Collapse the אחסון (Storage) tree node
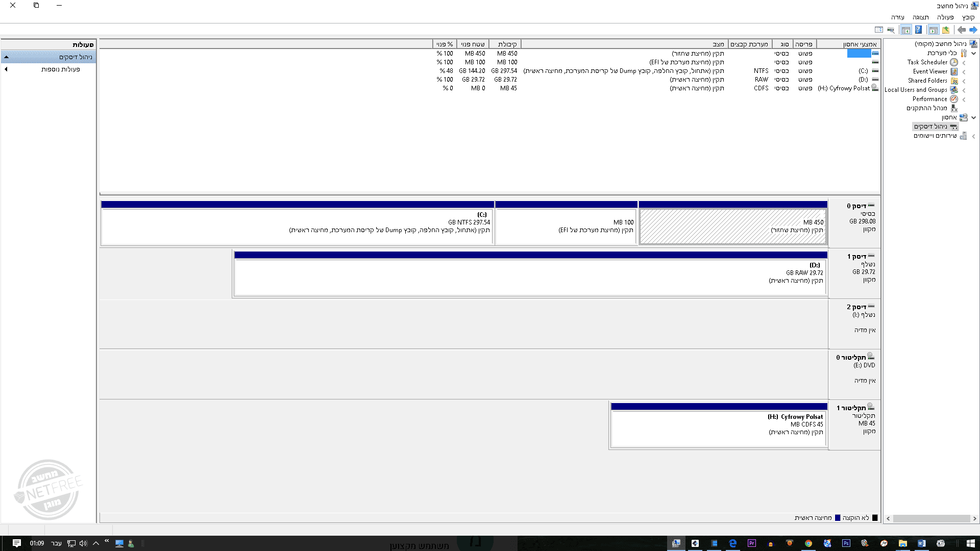 point(974,118)
